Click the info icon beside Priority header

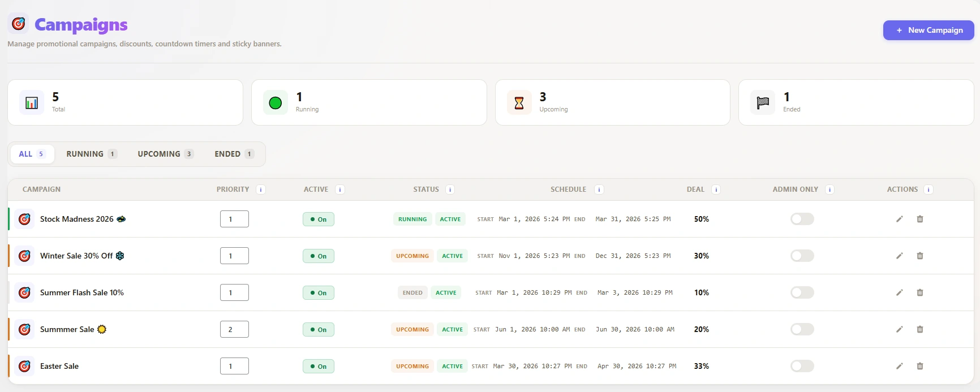click(x=261, y=189)
